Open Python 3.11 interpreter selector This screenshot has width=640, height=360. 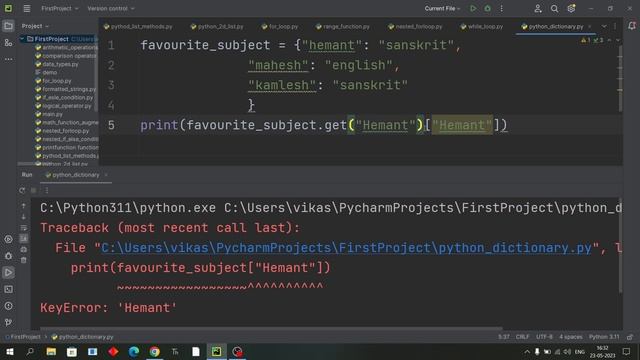pos(604,337)
